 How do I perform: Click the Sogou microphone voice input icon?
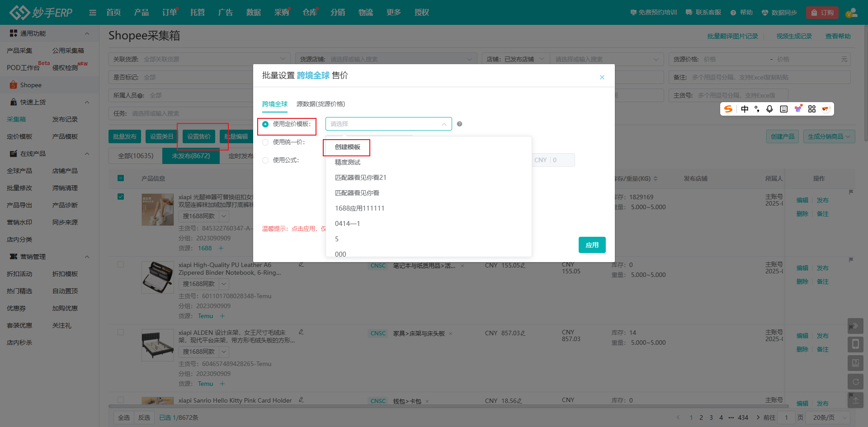click(769, 109)
